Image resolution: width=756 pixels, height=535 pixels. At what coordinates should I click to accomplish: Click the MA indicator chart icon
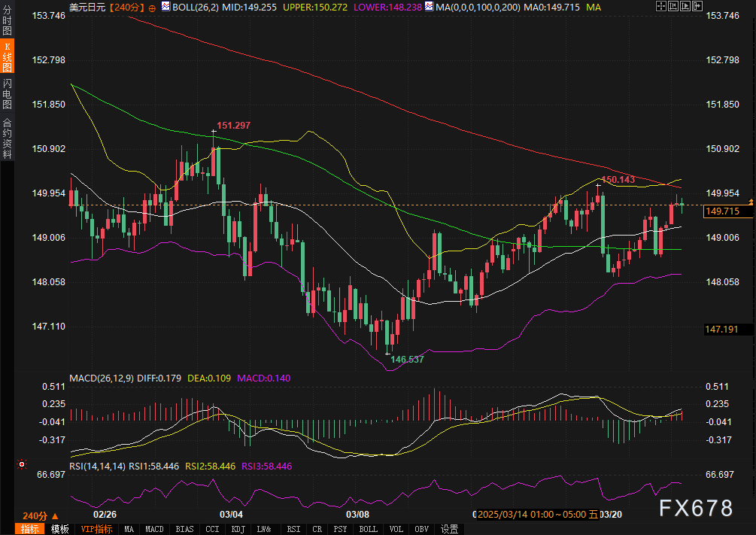point(428,7)
